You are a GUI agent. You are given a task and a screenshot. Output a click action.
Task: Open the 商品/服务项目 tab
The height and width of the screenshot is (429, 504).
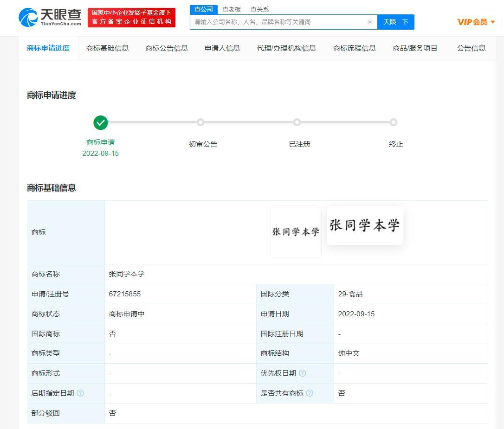pos(415,48)
